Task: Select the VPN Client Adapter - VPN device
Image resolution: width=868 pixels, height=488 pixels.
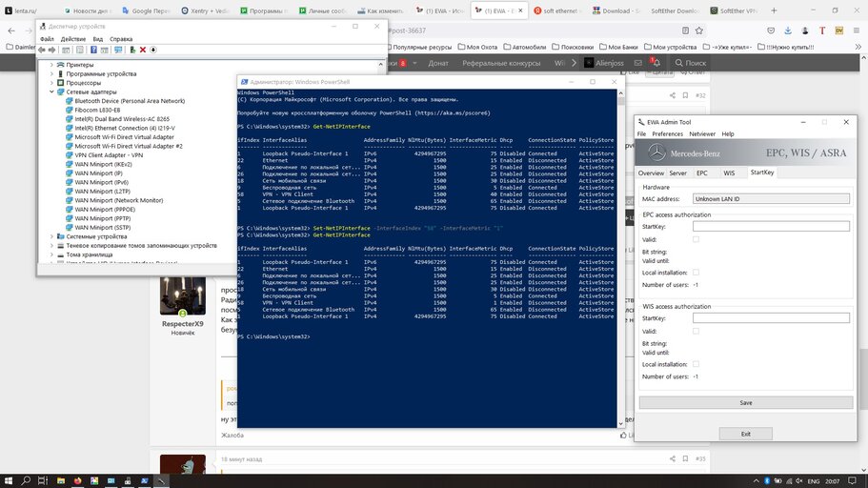Action: 108,154
